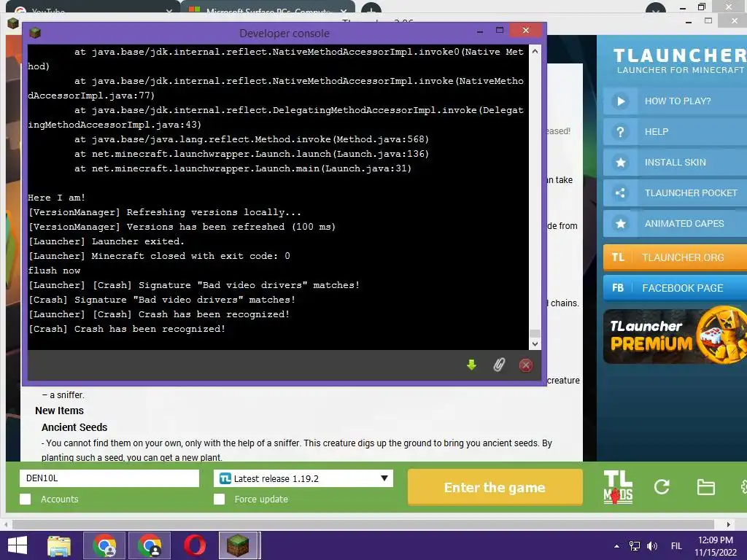Open INSTALL SKIN sidebar button
Image resolution: width=747 pixels, height=560 pixels.
[x=675, y=163]
